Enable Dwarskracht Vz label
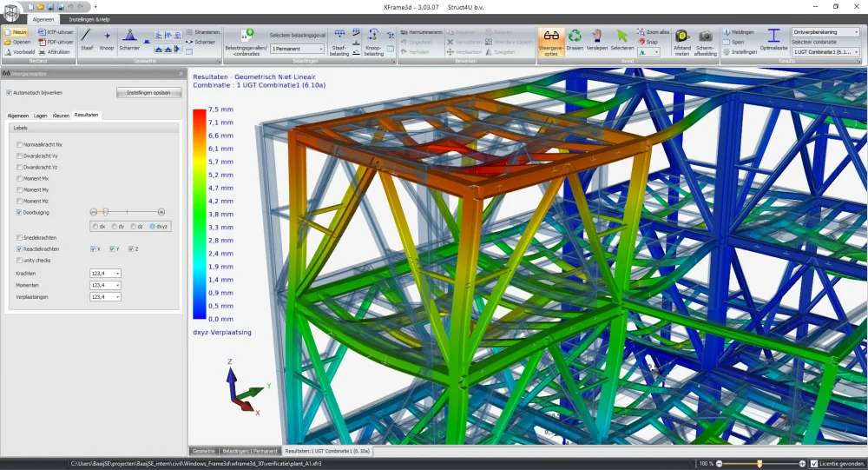Viewport: 868px width, 470px height. point(19,167)
